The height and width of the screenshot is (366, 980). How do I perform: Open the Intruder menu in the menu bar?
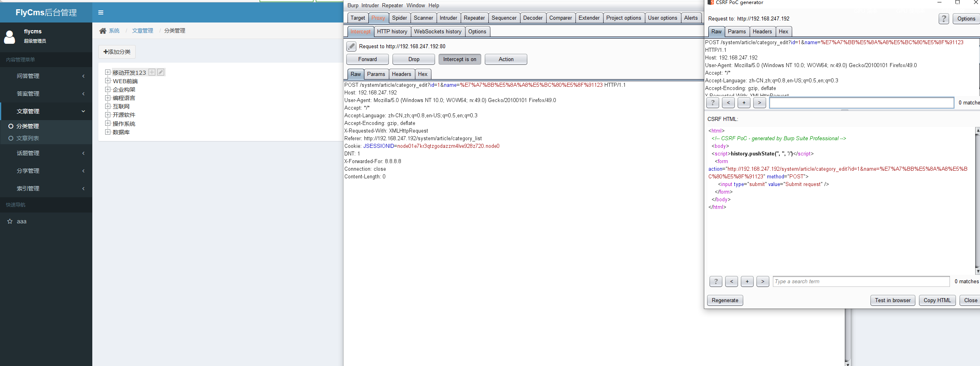370,5
